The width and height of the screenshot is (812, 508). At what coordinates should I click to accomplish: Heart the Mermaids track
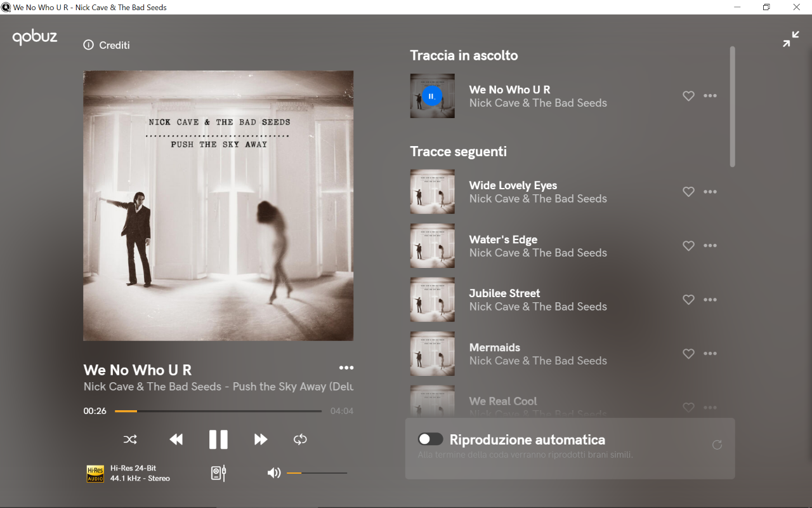pyautogui.click(x=688, y=354)
